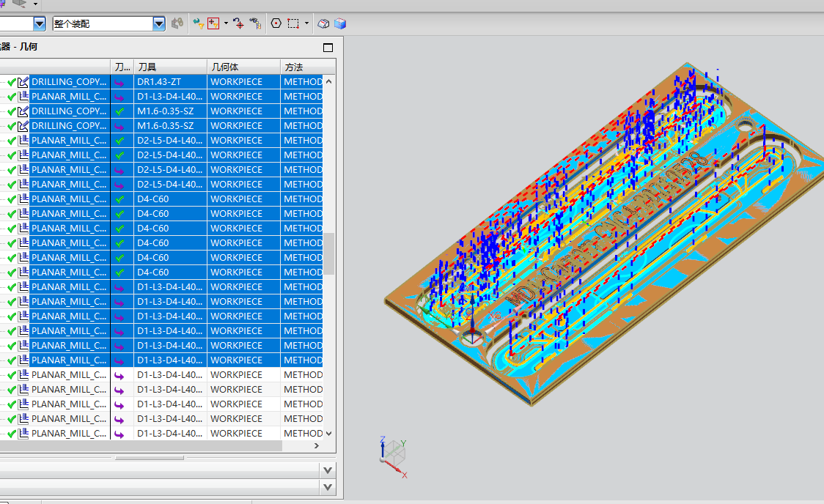Click the eraser-style icon beside the blue cube
824x504 pixels.
[x=323, y=23]
